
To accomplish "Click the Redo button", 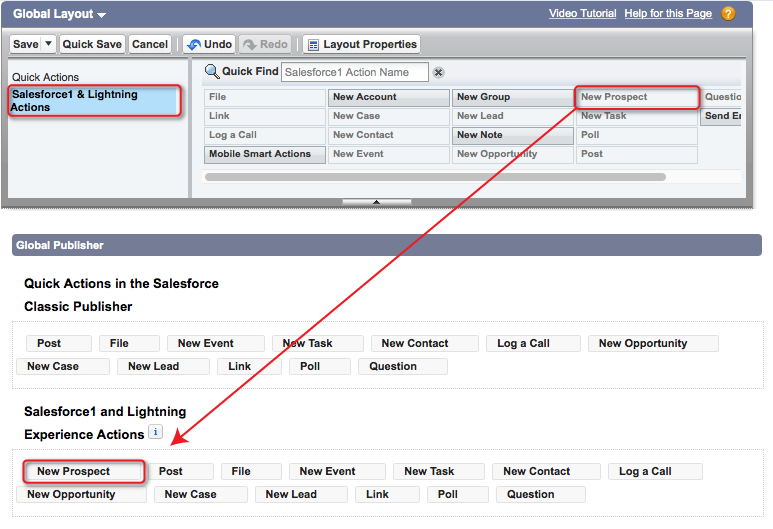I will point(265,44).
